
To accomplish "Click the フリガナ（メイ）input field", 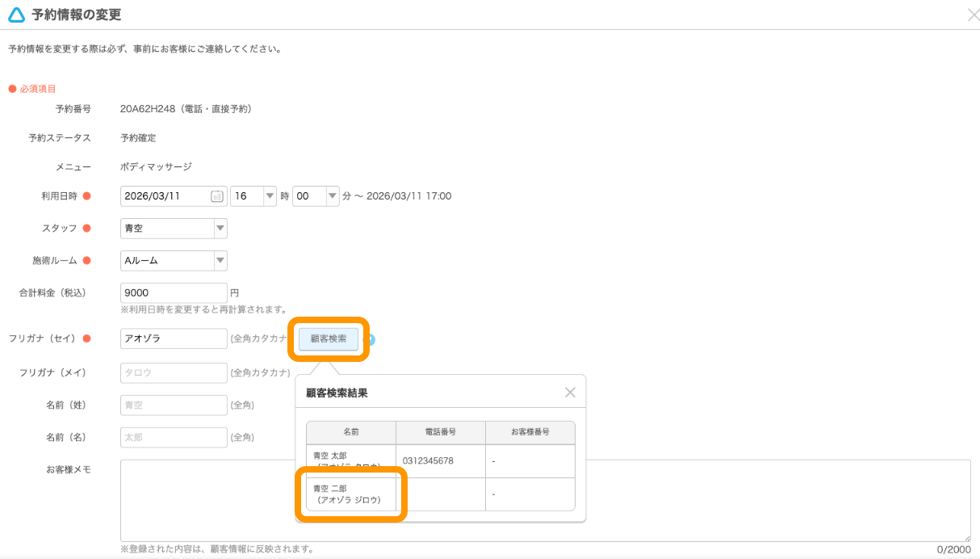I will click(x=173, y=372).
